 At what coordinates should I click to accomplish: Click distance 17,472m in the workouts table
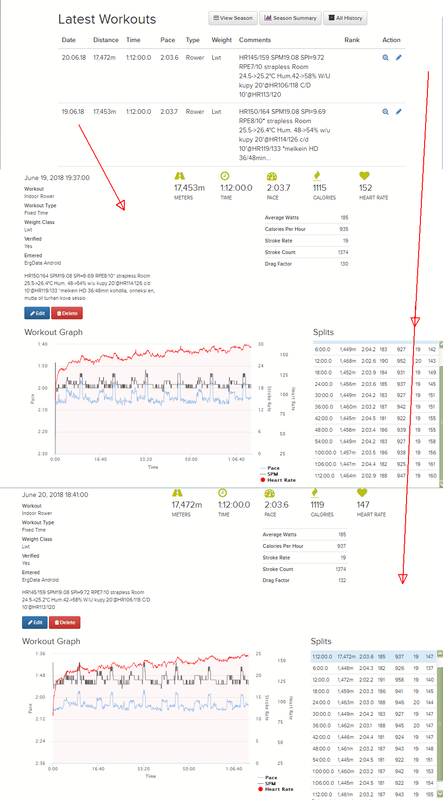[x=104, y=58]
